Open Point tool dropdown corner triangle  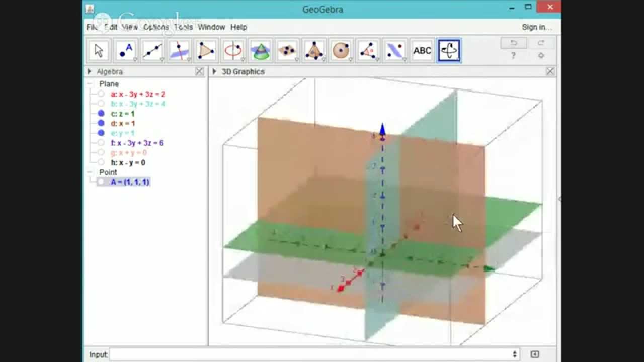[x=135, y=60]
